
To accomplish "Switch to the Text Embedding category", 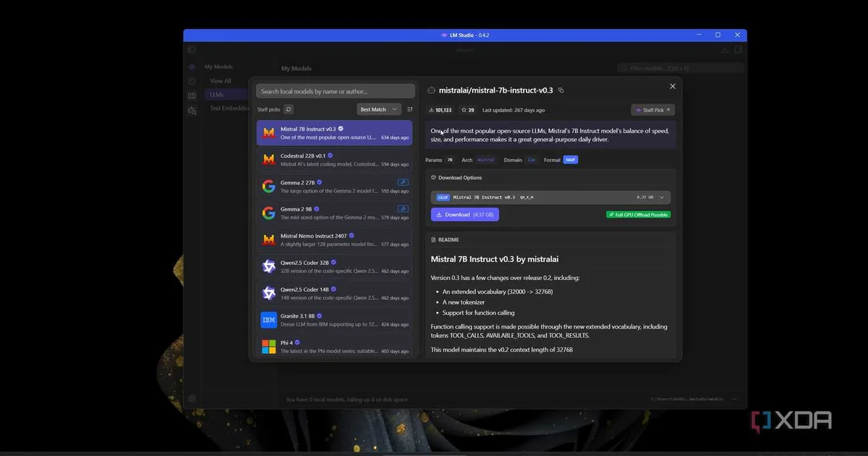I will click(230, 109).
